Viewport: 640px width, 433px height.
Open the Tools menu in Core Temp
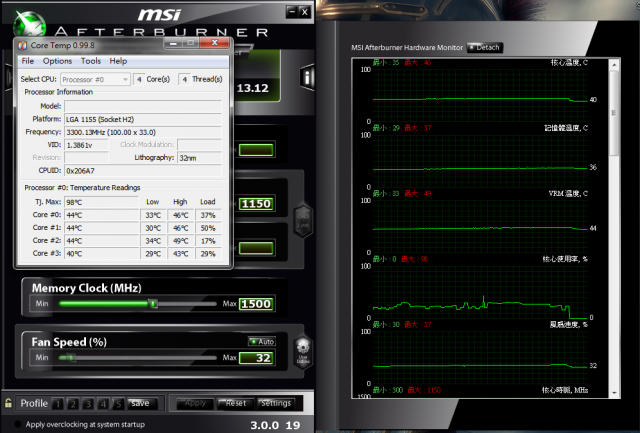click(91, 61)
